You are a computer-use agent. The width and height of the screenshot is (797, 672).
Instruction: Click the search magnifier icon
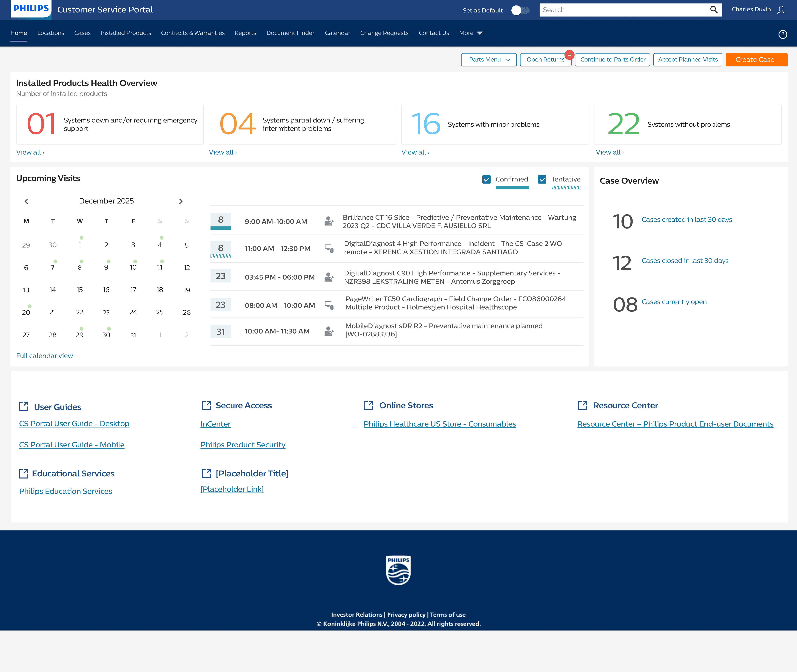[714, 10]
